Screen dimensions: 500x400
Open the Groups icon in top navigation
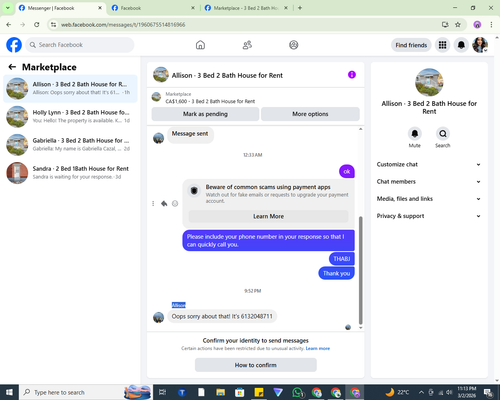pyautogui.click(x=294, y=45)
